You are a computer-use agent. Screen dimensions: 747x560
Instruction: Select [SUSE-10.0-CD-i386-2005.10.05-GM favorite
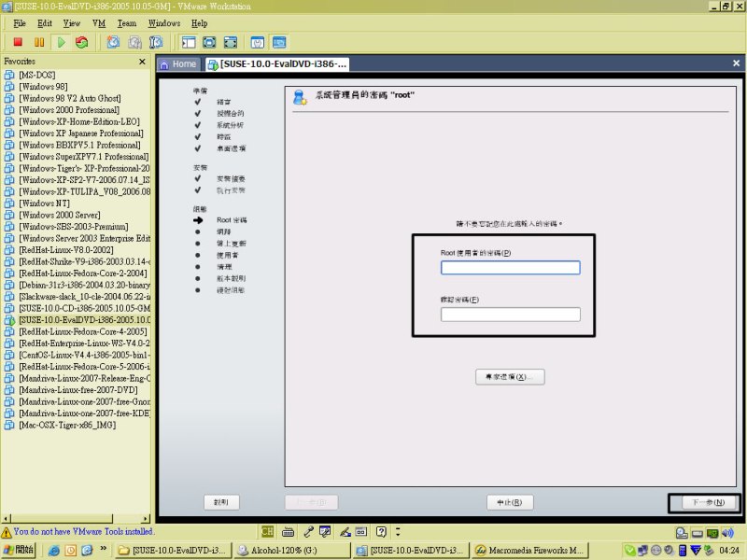tap(84, 308)
